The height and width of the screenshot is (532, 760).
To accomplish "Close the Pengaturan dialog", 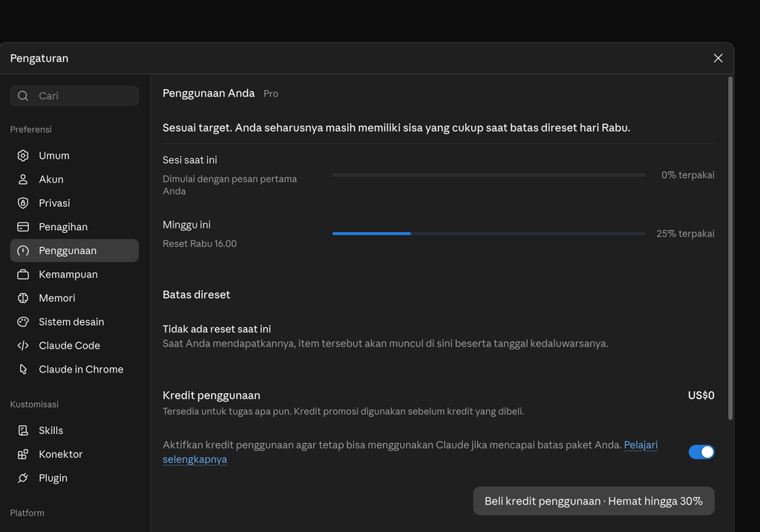I will pos(718,58).
